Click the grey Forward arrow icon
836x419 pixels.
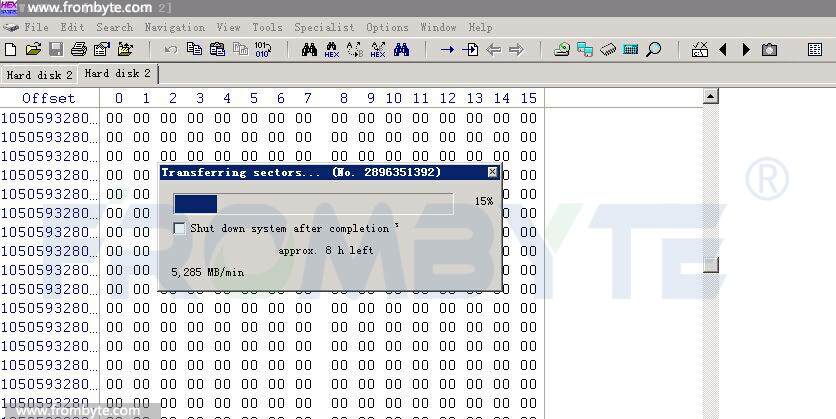pyautogui.click(x=516, y=50)
